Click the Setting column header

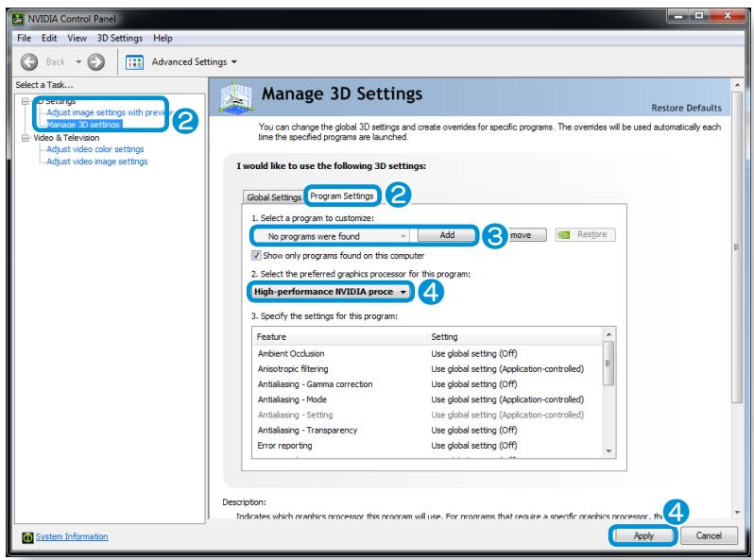click(514, 336)
